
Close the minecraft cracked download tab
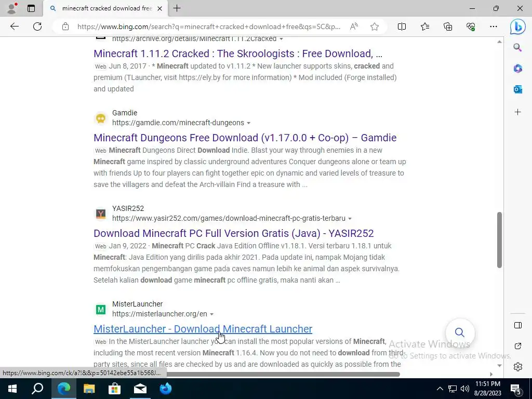click(x=160, y=8)
